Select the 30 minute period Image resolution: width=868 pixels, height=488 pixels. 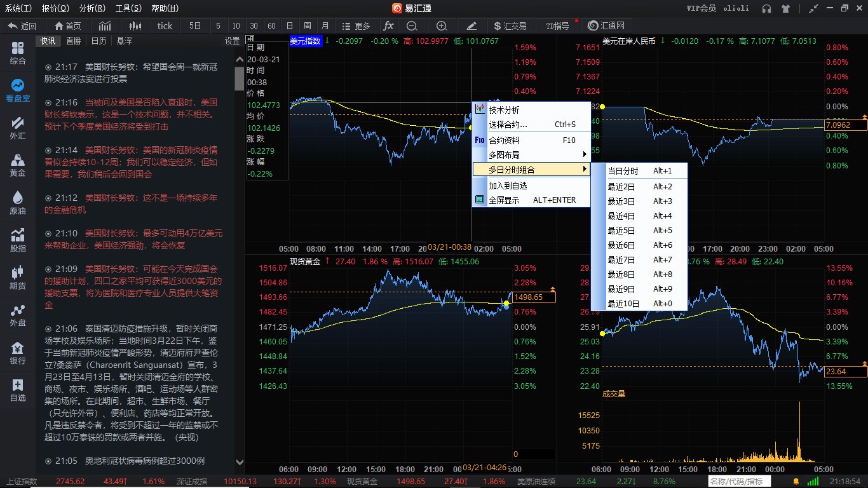(254, 26)
